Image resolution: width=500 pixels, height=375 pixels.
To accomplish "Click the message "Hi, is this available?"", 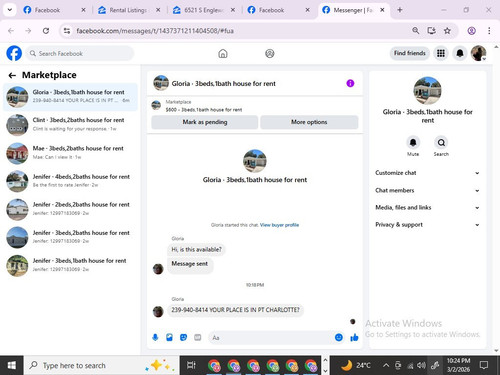I will [196, 249].
